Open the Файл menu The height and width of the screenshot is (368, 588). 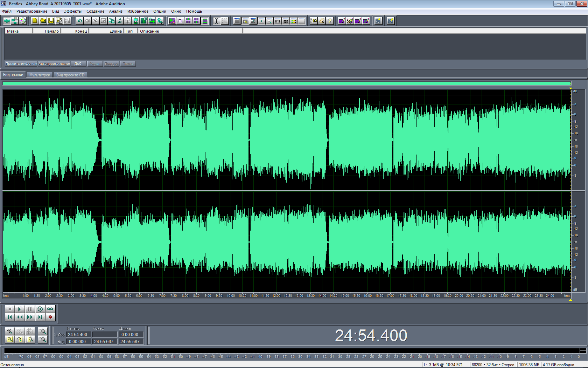[7, 11]
